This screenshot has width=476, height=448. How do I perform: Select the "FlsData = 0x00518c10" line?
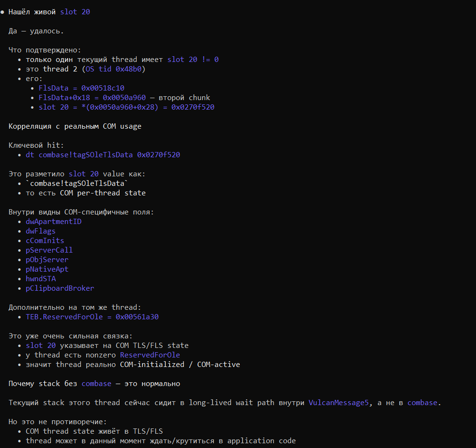coord(81,88)
